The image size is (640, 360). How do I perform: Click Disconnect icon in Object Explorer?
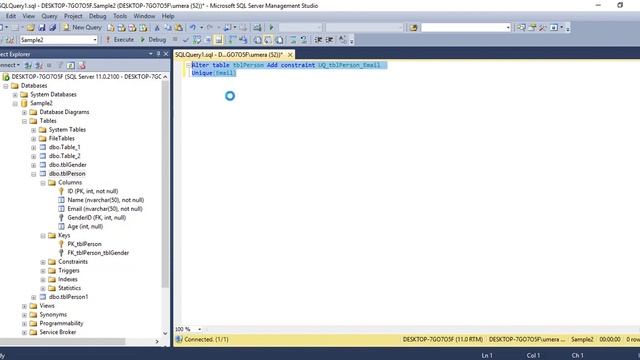click(x=38, y=65)
